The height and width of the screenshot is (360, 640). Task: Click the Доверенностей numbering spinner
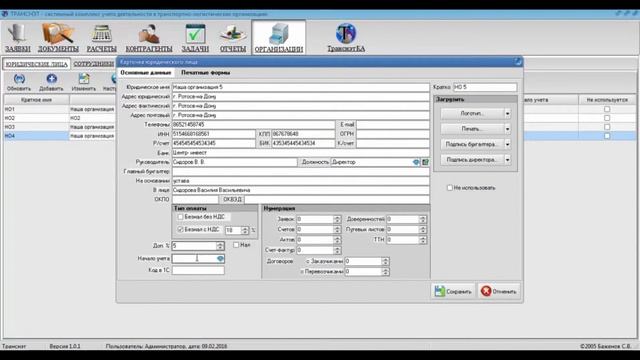422,219
